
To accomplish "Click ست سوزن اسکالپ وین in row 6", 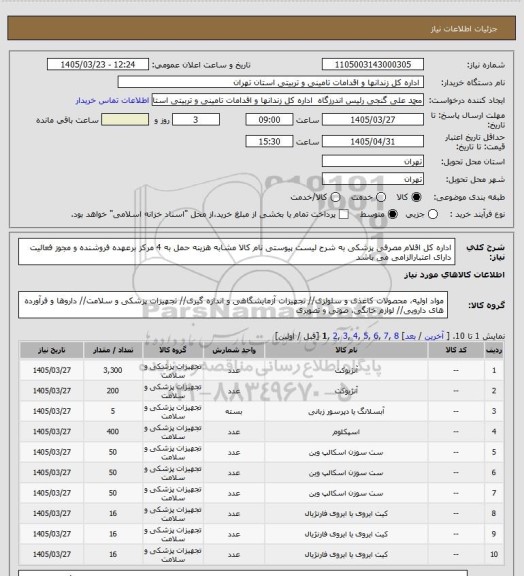I will [x=346, y=473].
